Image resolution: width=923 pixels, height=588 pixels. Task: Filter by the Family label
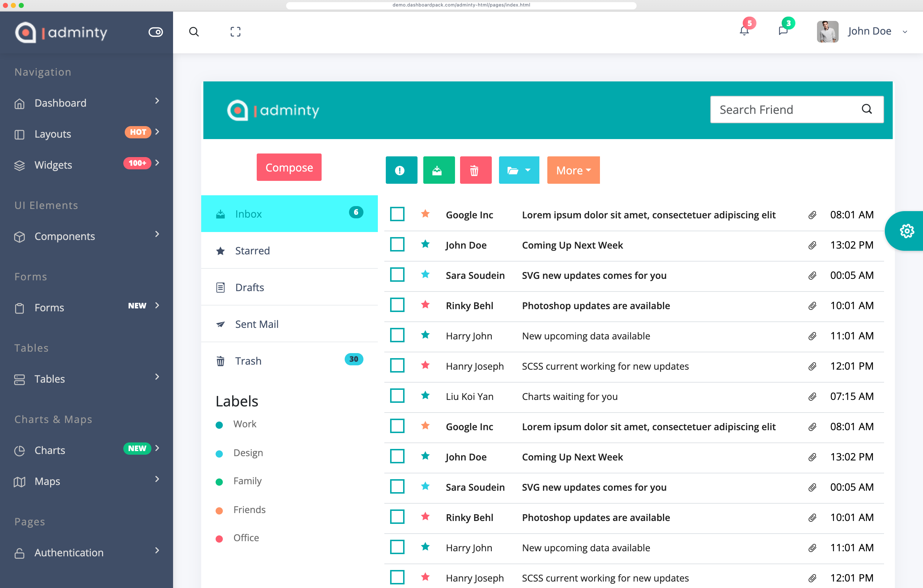247,481
